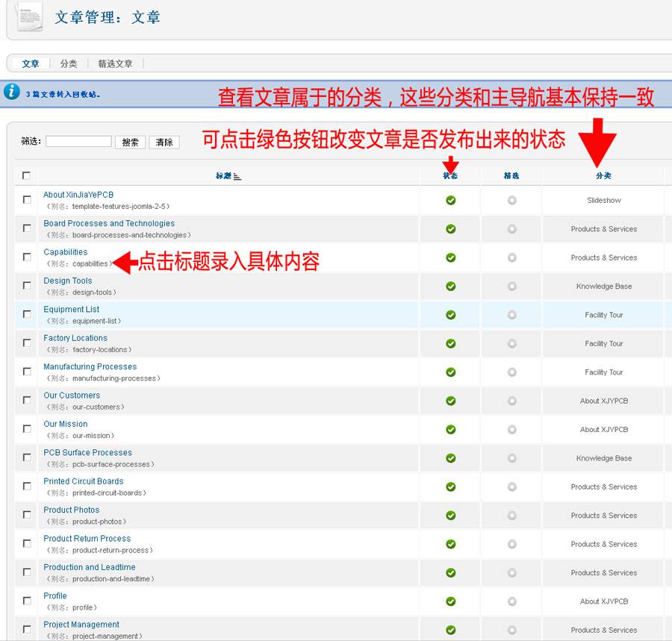Select the checkbox for Printed Circuit Boards

click(x=26, y=486)
